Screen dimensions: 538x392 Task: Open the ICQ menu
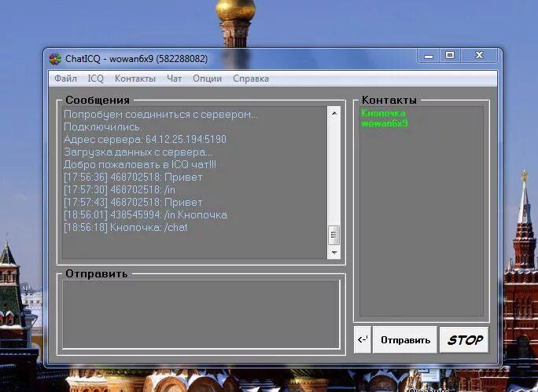[x=95, y=79]
